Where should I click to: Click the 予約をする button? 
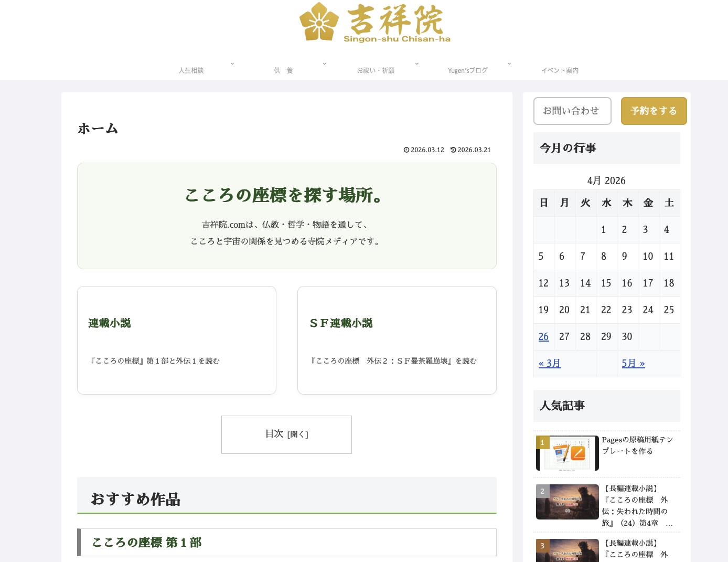coord(654,111)
